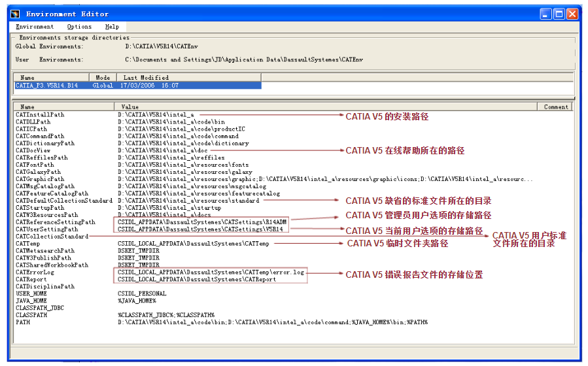Select the CATIA_P3.V5R14.B14 environment row
Screen dimensions: 588x366
coord(137,86)
